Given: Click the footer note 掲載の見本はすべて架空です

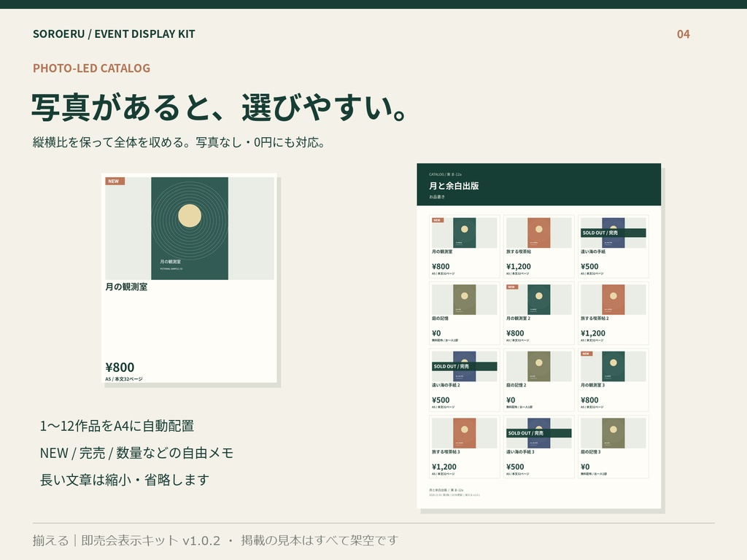Looking at the screenshot, I should [x=320, y=540].
